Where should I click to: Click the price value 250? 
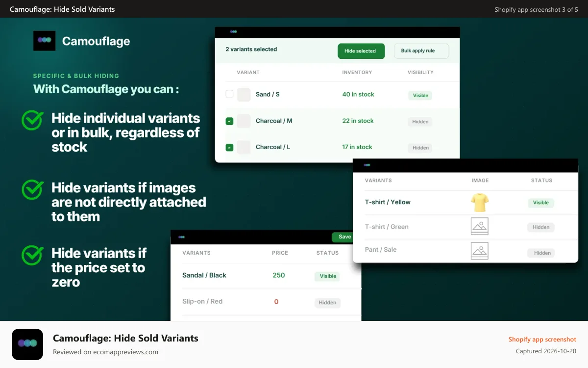tap(279, 275)
